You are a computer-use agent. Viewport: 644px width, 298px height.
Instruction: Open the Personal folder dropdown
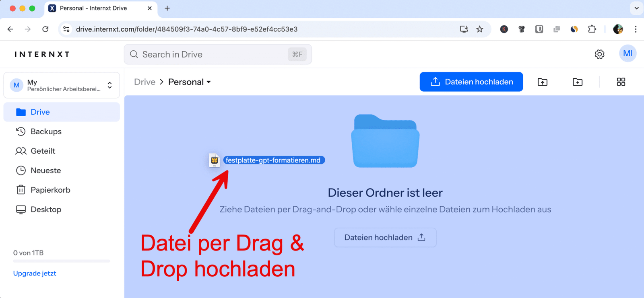pyautogui.click(x=190, y=82)
